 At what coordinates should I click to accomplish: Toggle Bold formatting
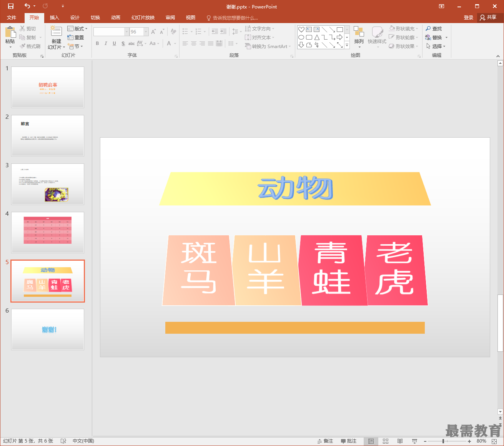pyautogui.click(x=97, y=43)
